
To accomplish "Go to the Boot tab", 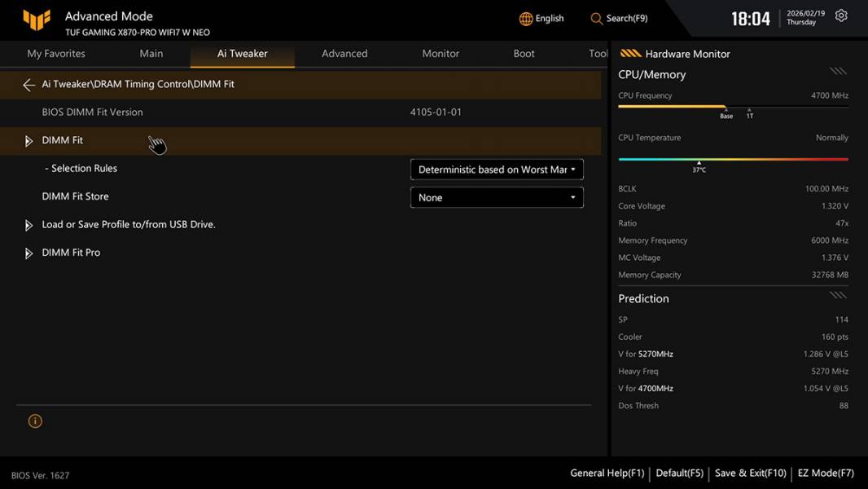I will click(x=524, y=54).
